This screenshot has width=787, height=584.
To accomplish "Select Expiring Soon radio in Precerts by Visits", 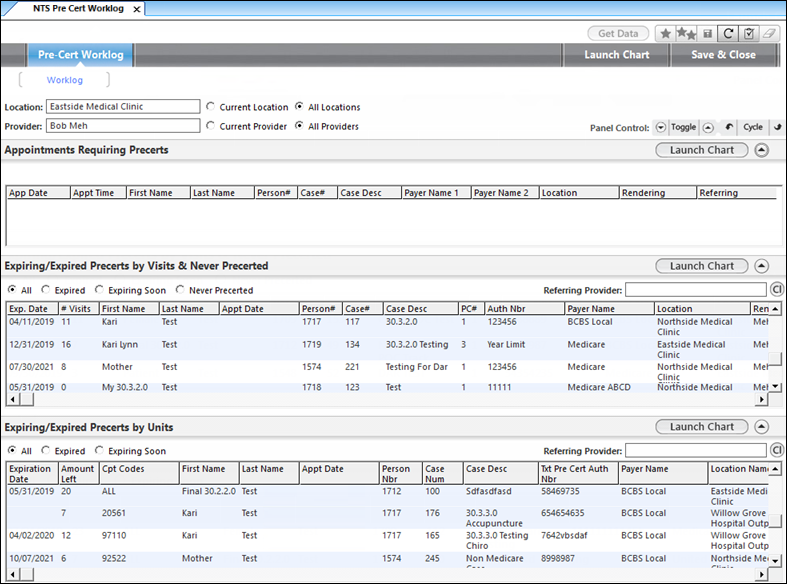I will pyautogui.click(x=99, y=289).
